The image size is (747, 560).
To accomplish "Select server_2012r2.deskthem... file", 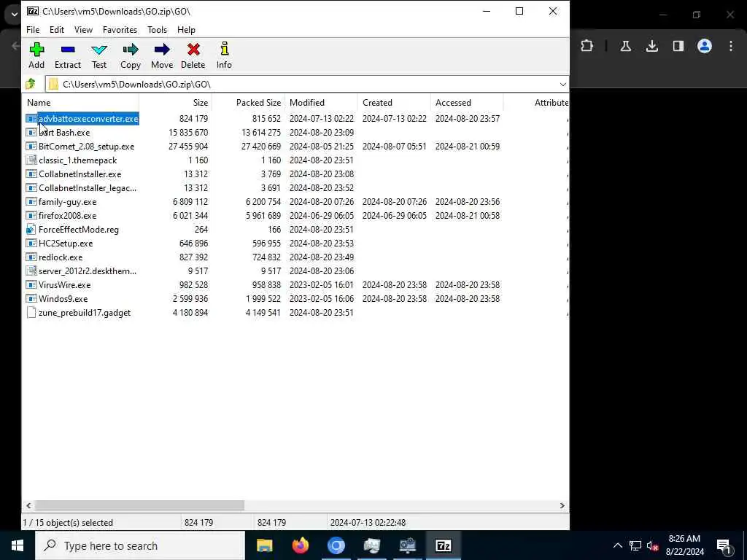I will (88, 271).
